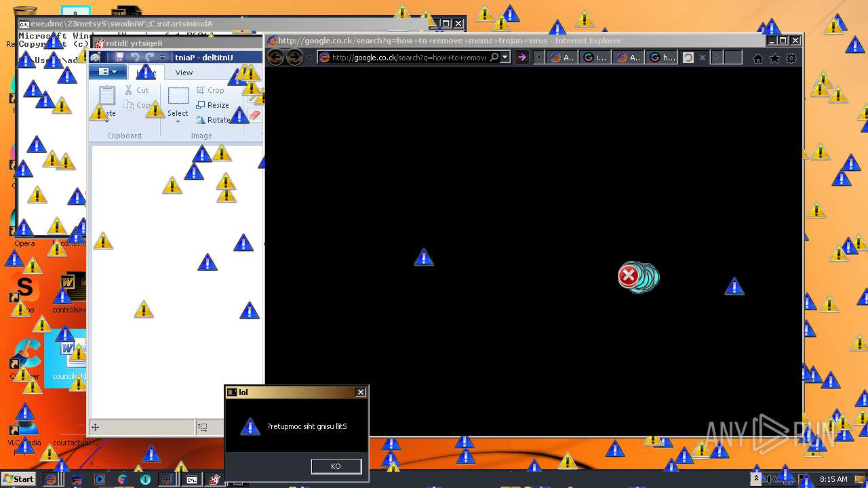
Task: Click the taskbar clock 8:15 AM
Action: pyautogui.click(x=833, y=479)
